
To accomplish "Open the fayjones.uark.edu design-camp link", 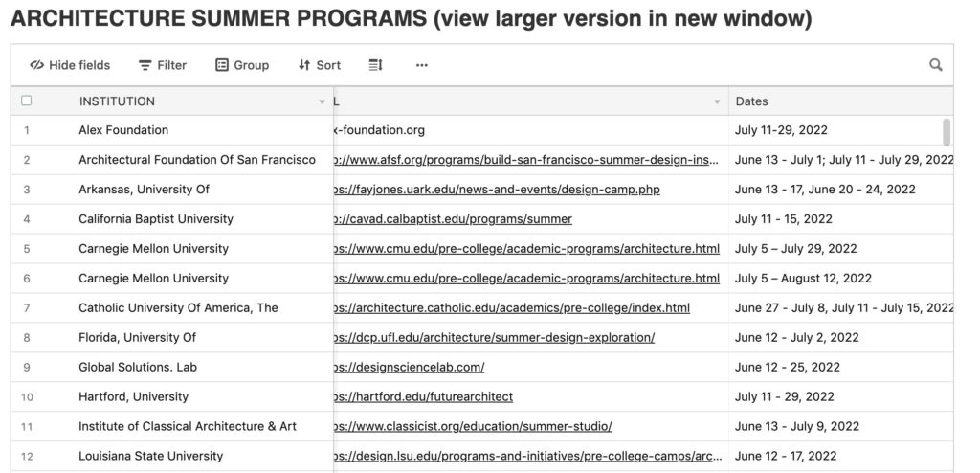I will pyautogui.click(x=497, y=190).
